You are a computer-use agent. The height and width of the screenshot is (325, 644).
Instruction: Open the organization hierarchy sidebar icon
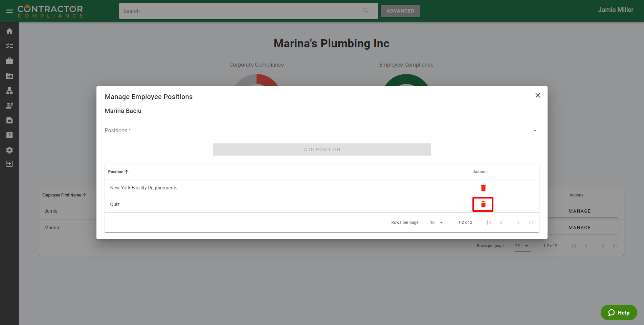pyautogui.click(x=9, y=91)
